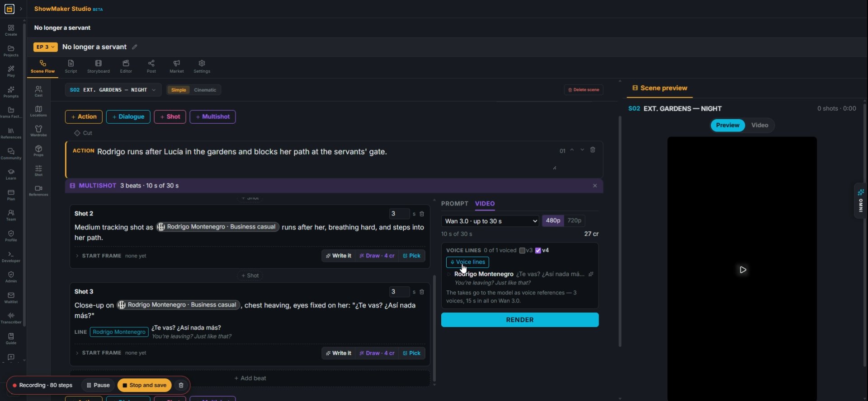
Task: Play the Rodrigo Montenegro voice line
Action: coord(449,274)
